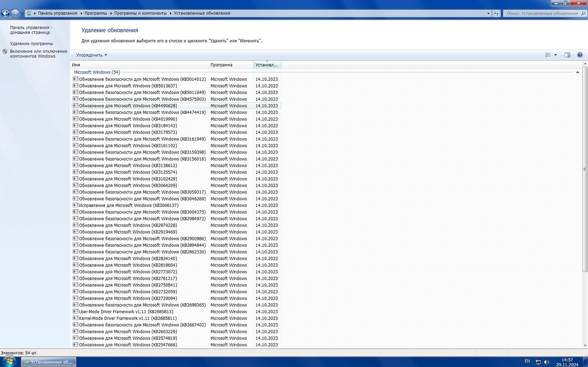Click the update icon beside KB2547666

click(x=76, y=345)
